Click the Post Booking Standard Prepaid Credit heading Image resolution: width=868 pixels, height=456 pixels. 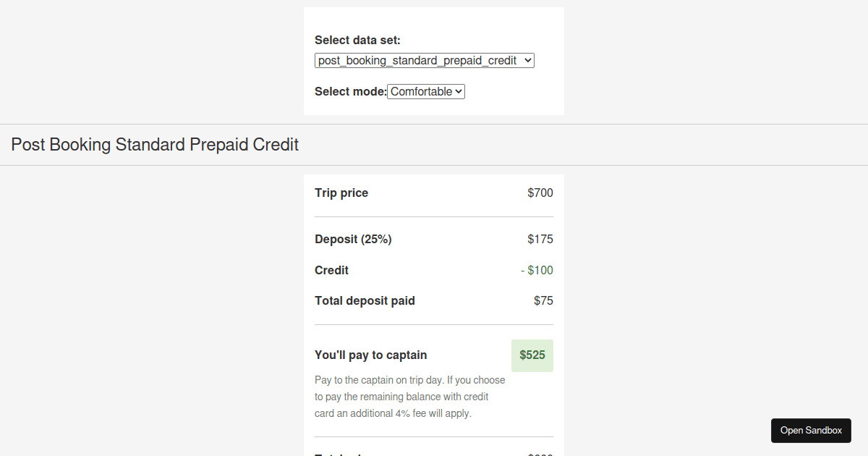154,145
